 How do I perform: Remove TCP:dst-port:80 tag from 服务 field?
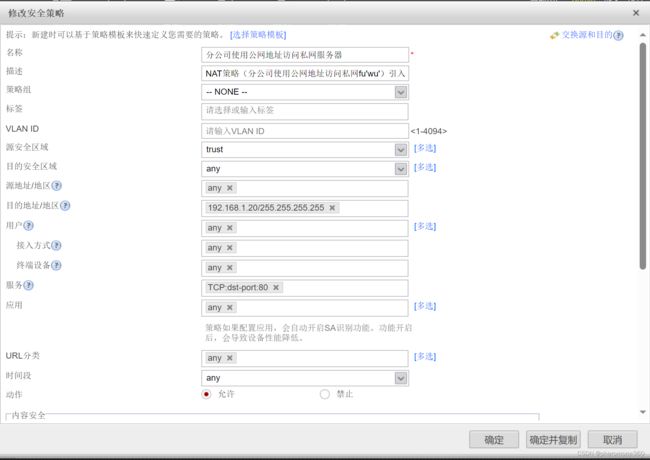click(276, 288)
